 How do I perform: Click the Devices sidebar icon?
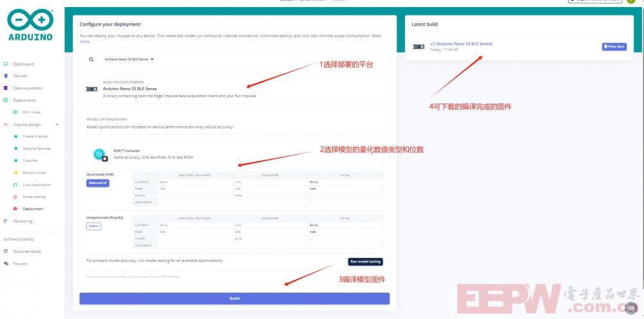pyautogui.click(x=5, y=76)
